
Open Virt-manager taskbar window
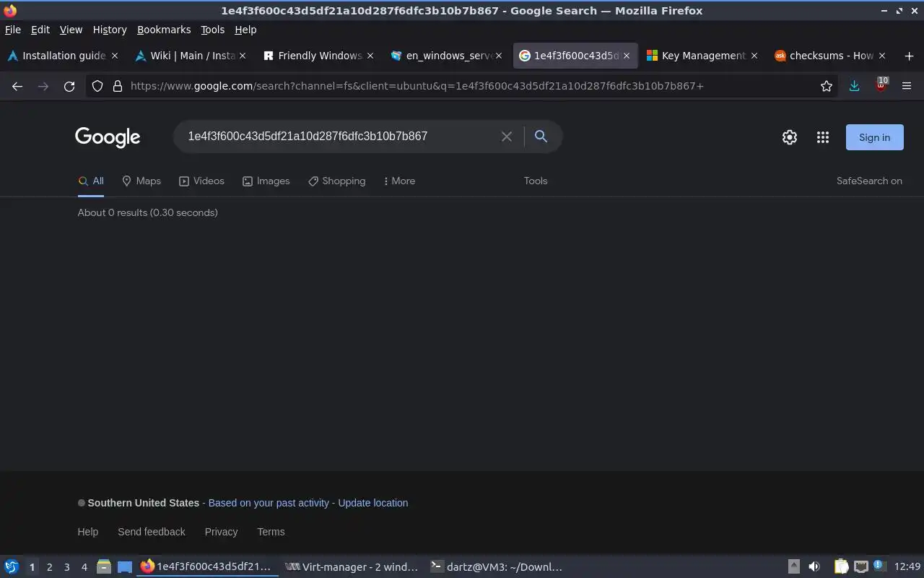[352, 567]
